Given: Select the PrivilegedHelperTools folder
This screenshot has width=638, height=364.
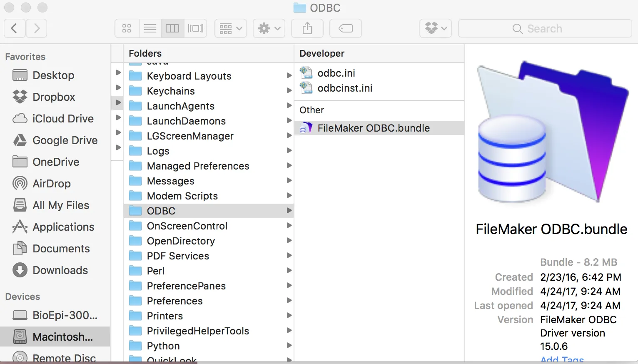Looking at the screenshot, I should point(209,331).
